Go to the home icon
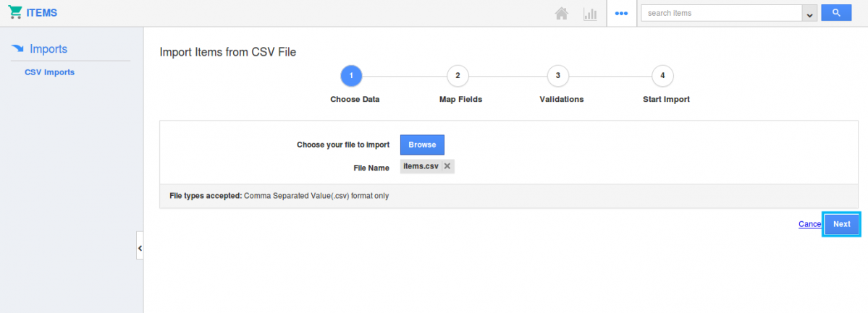Image resolution: width=868 pixels, height=313 pixels. pyautogui.click(x=561, y=13)
